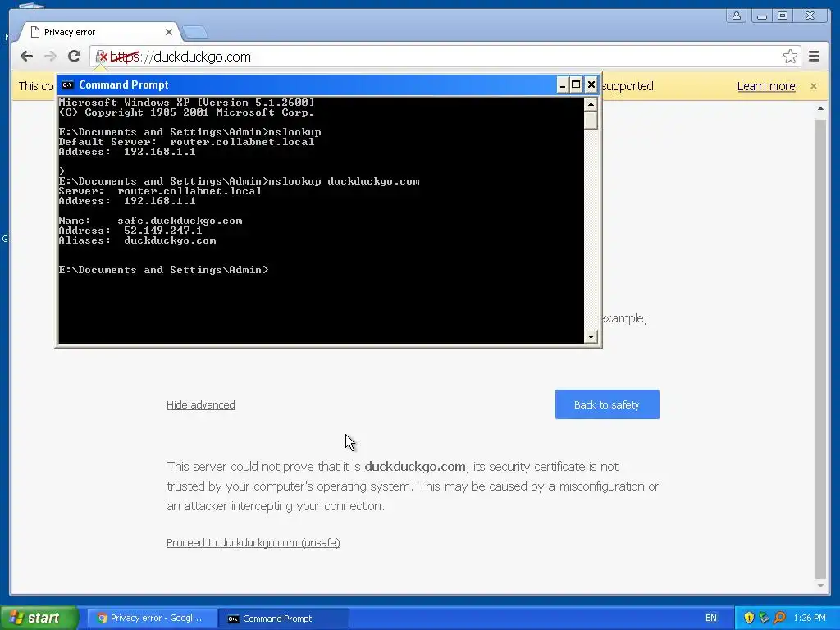840x630 pixels.
Task: Close the Chrome window
Action: (810, 16)
